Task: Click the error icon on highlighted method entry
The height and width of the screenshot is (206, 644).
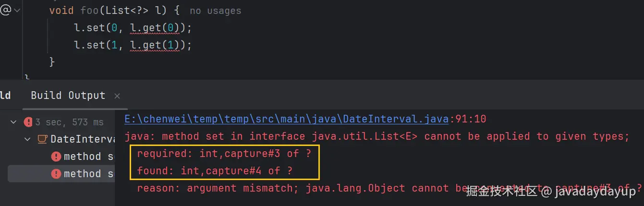Action: click(56, 174)
